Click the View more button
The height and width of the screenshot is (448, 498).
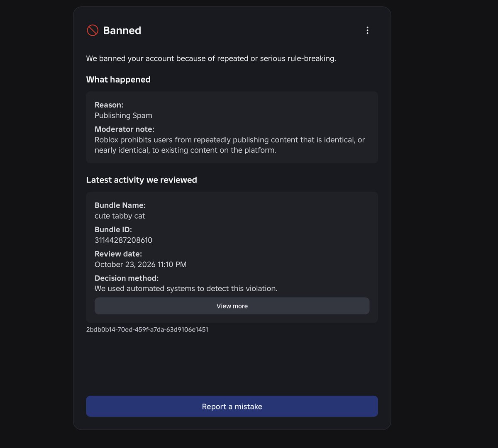pos(232,306)
